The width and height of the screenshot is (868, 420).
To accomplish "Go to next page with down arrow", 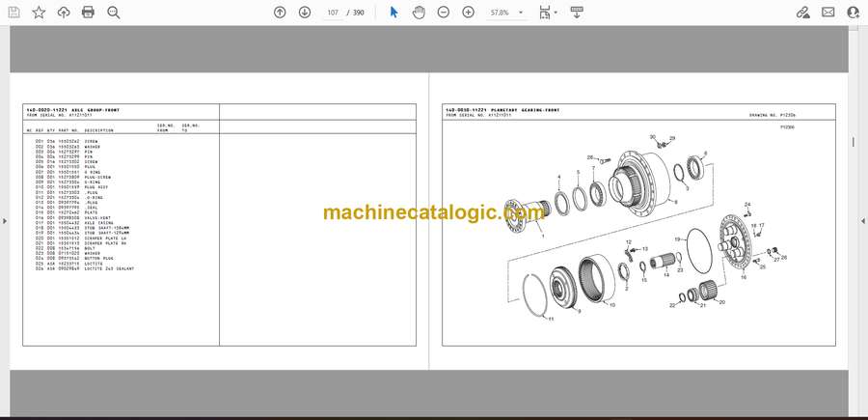I will 305,13.
